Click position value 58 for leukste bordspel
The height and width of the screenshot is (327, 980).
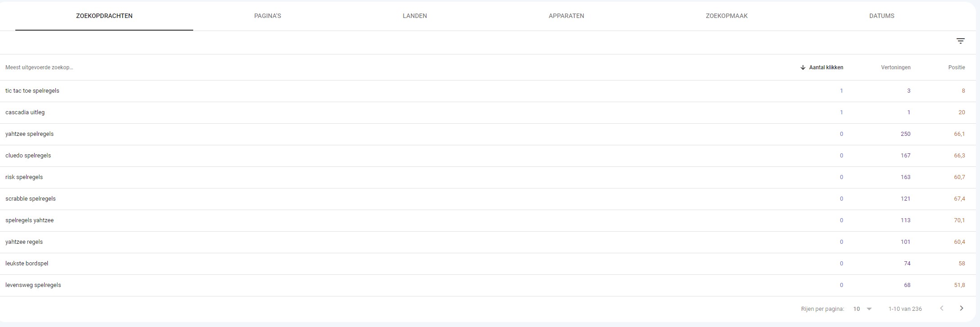pos(962,264)
